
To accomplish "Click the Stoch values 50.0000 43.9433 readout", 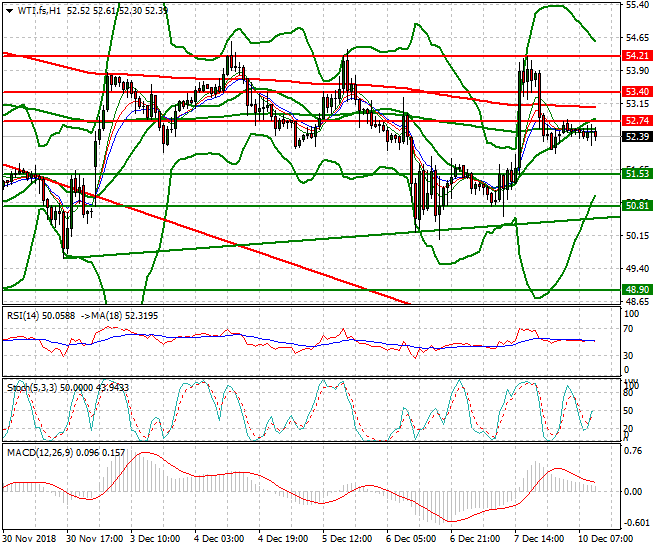I will click(94, 388).
